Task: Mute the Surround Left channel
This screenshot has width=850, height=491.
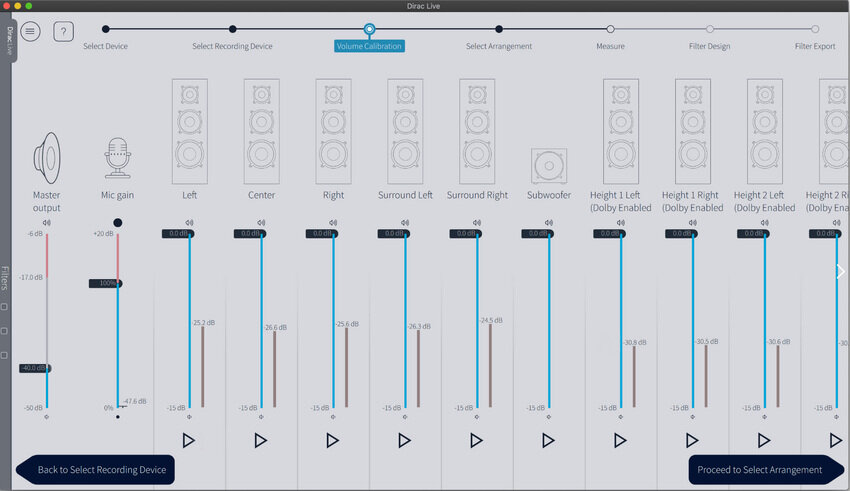Action: coord(405,223)
